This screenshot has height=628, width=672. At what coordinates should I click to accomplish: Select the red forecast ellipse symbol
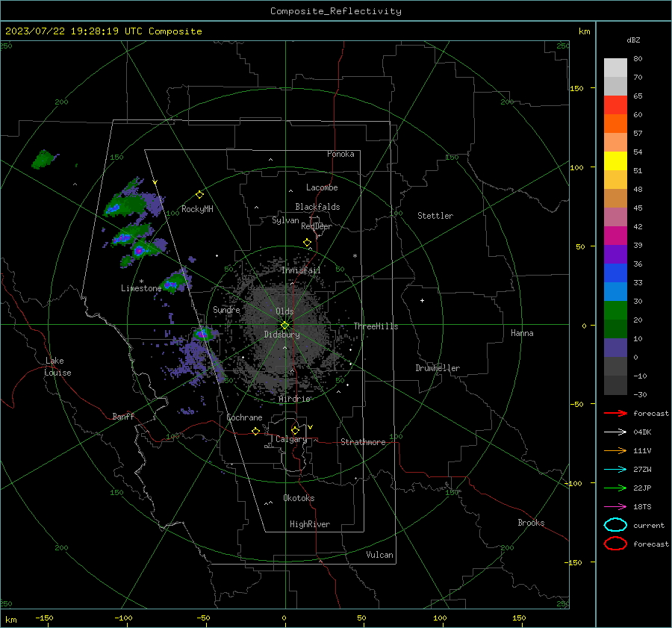615,544
